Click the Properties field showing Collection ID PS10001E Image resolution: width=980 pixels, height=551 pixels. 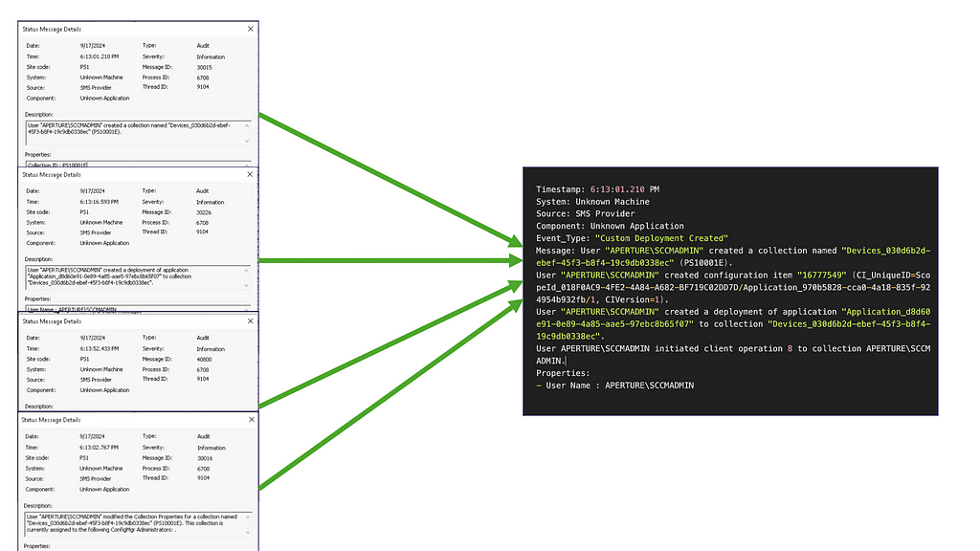(x=138, y=165)
